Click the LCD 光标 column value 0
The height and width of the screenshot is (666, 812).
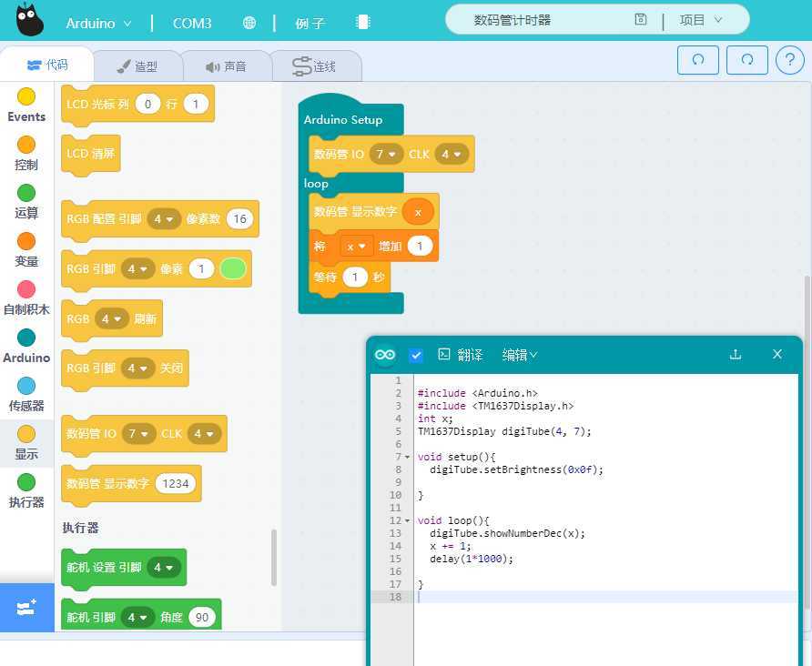(147, 104)
